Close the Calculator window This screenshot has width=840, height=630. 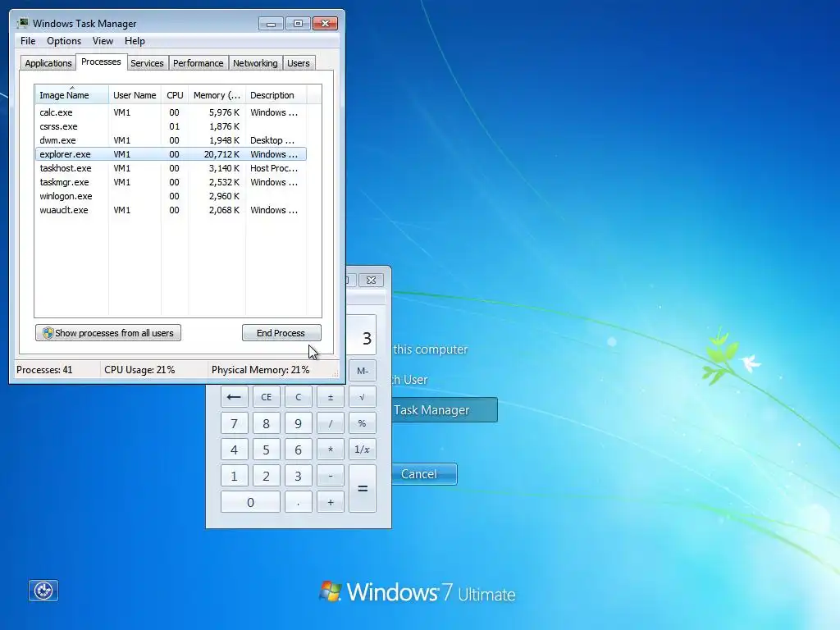coord(371,280)
